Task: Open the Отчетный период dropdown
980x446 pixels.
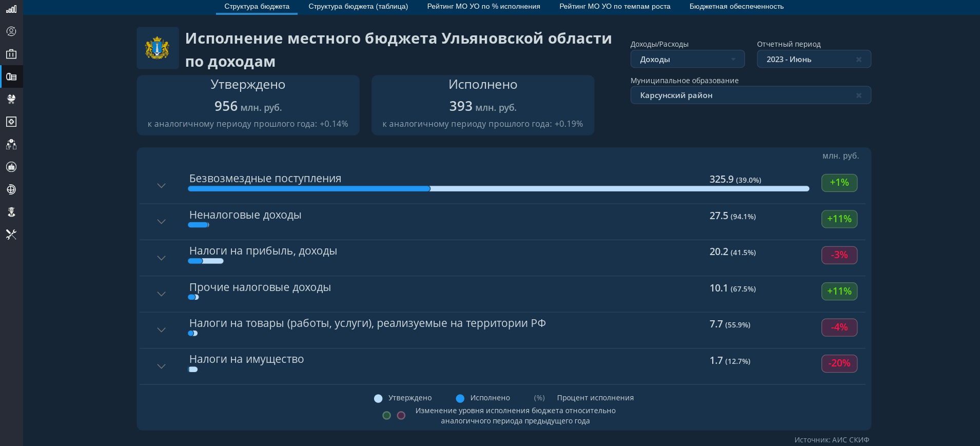Action: coord(814,59)
